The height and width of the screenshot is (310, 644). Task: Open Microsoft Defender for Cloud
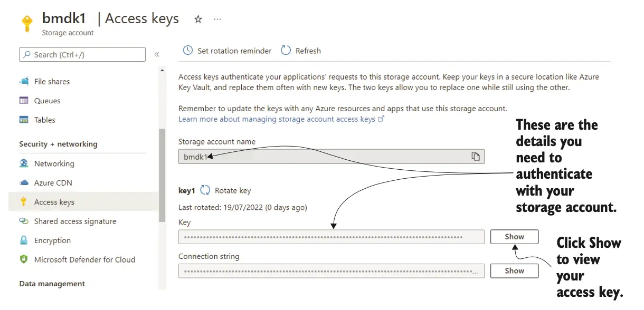pyautogui.click(x=84, y=259)
